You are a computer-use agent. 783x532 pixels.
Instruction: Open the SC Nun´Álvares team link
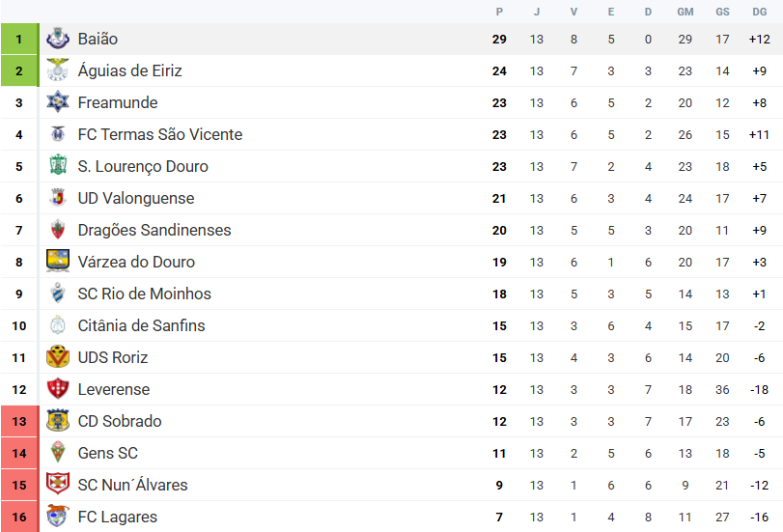(132, 486)
